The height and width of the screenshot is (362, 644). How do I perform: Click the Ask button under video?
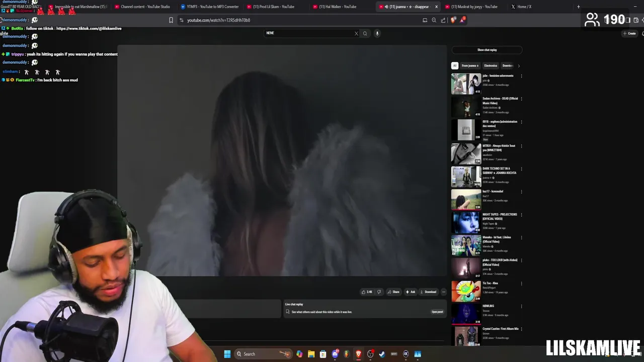pyautogui.click(x=411, y=292)
